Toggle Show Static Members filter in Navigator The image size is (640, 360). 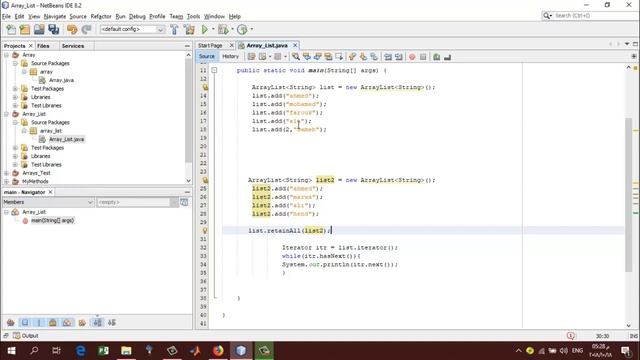coord(39,323)
